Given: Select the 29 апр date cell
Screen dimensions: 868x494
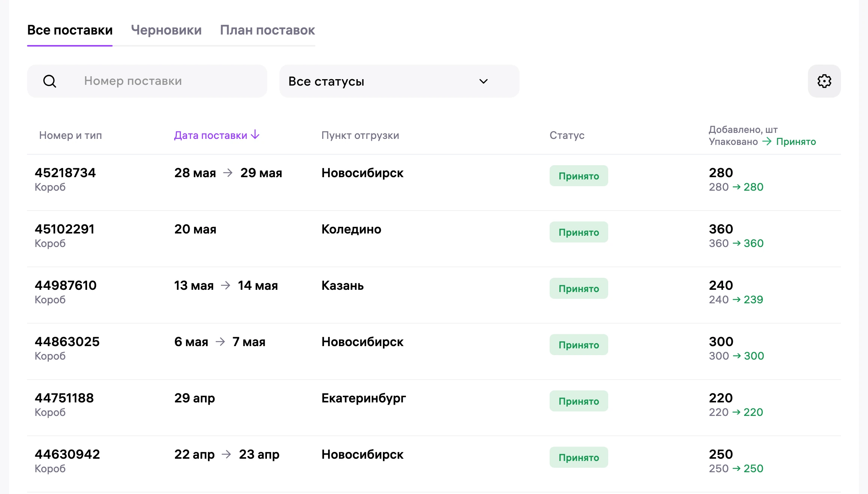Looking at the screenshot, I should [x=194, y=398].
